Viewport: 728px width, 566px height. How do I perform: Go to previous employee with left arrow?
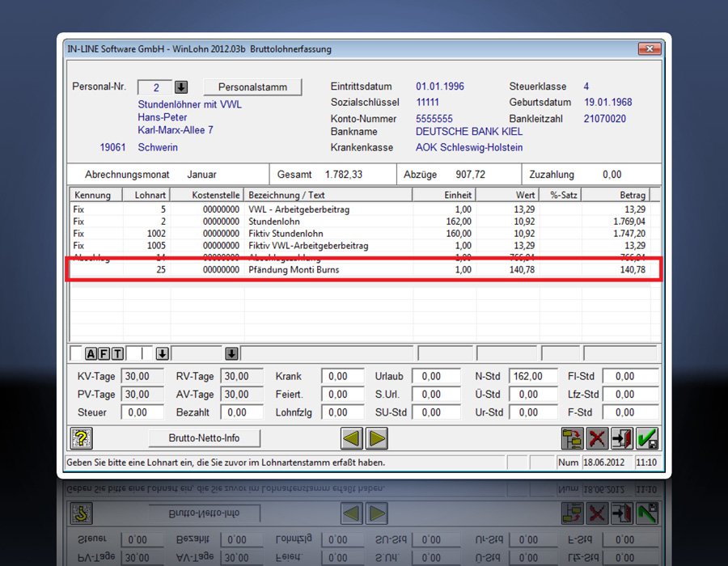pyautogui.click(x=352, y=438)
